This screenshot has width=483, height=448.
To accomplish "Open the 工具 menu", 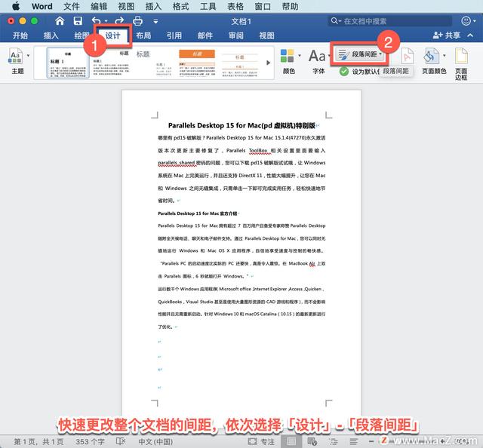I will point(208,7).
